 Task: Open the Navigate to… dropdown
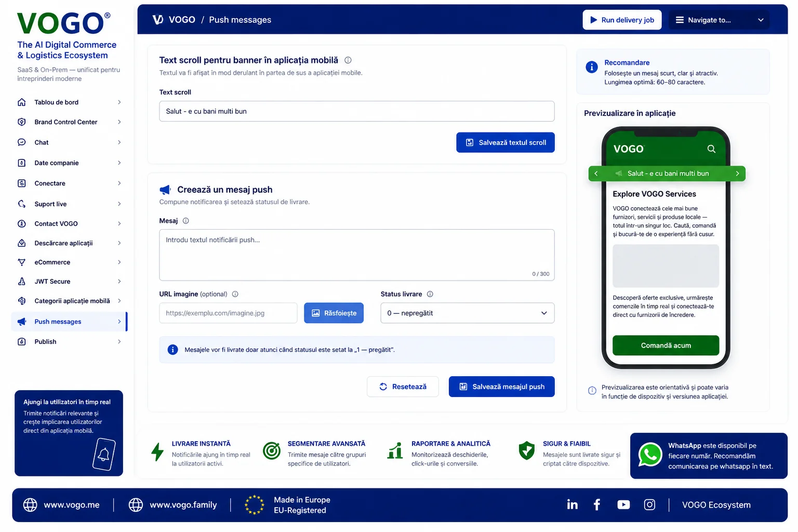click(719, 20)
